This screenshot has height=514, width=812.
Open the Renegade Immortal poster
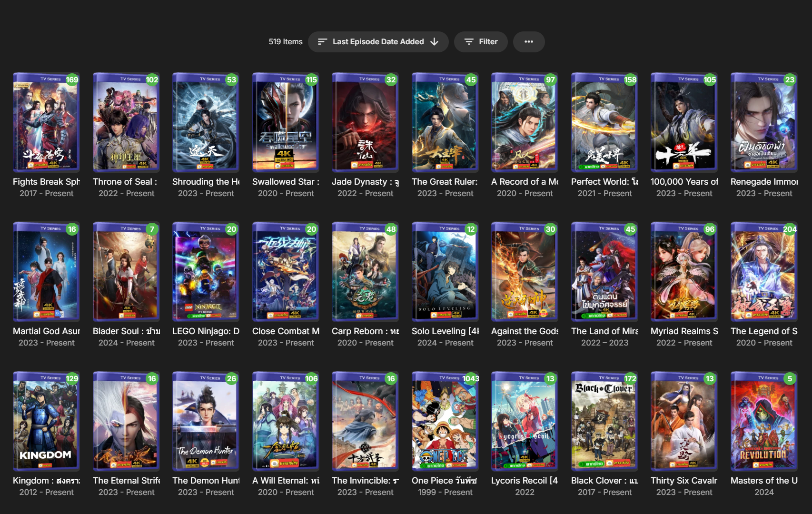pos(764,122)
